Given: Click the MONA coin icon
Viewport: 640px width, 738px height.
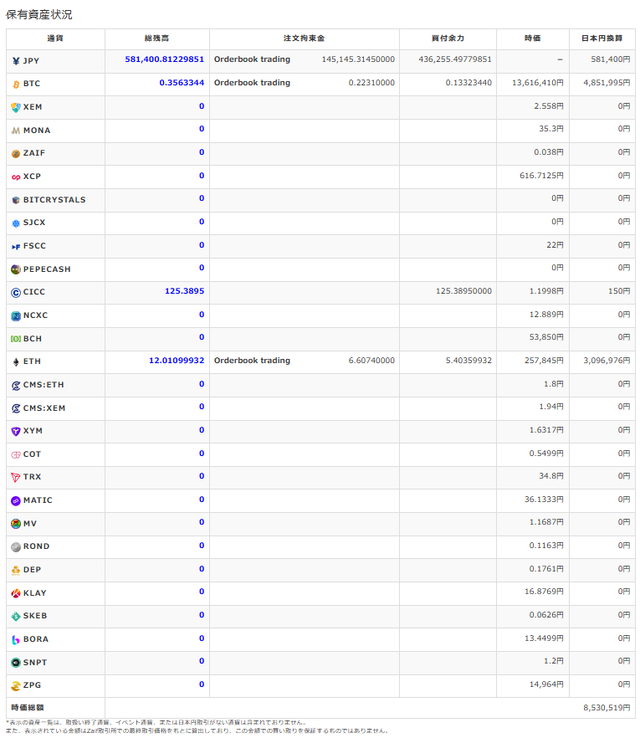Looking at the screenshot, I should coord(16,130).
